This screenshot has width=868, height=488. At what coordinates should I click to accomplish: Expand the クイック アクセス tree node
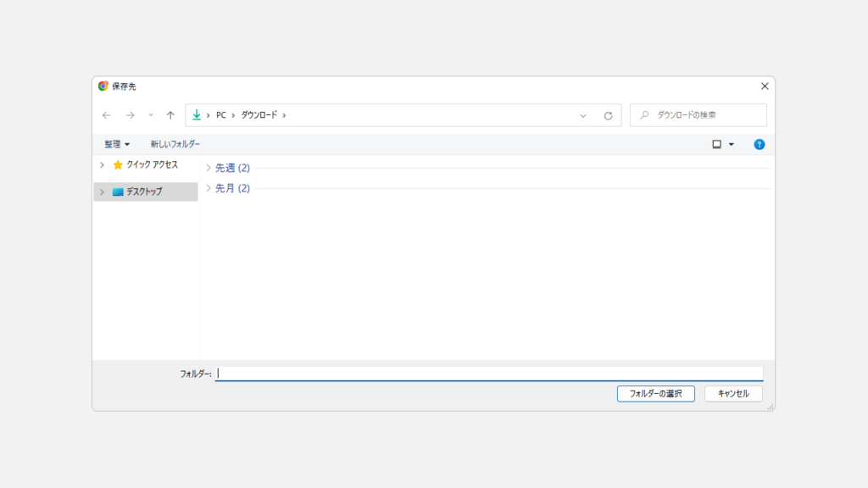(x=103, y=165)
